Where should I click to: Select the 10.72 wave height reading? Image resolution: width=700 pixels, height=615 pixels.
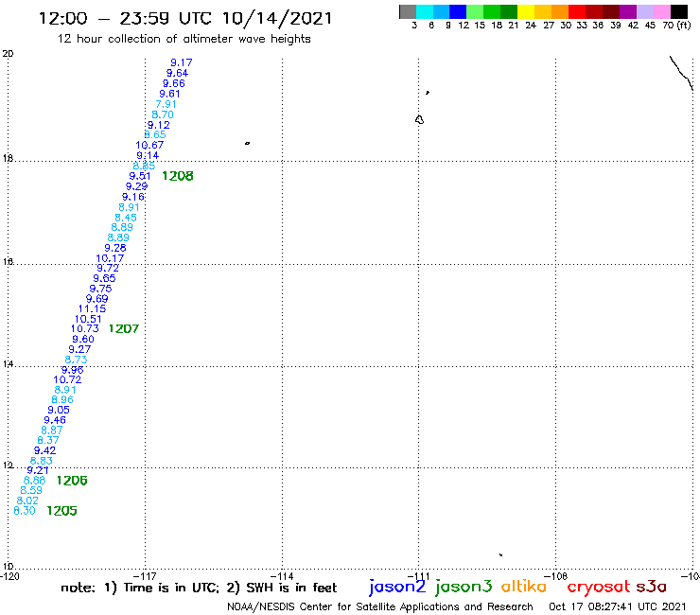(67, 379)
